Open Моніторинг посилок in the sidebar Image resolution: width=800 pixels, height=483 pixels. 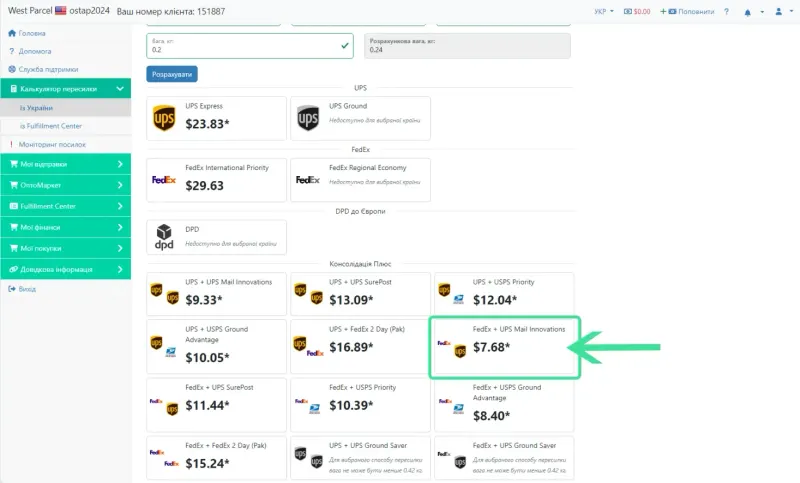click(47, 144)
